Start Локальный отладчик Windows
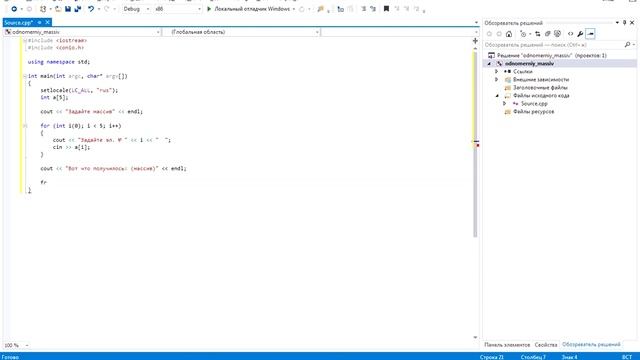 248,9
